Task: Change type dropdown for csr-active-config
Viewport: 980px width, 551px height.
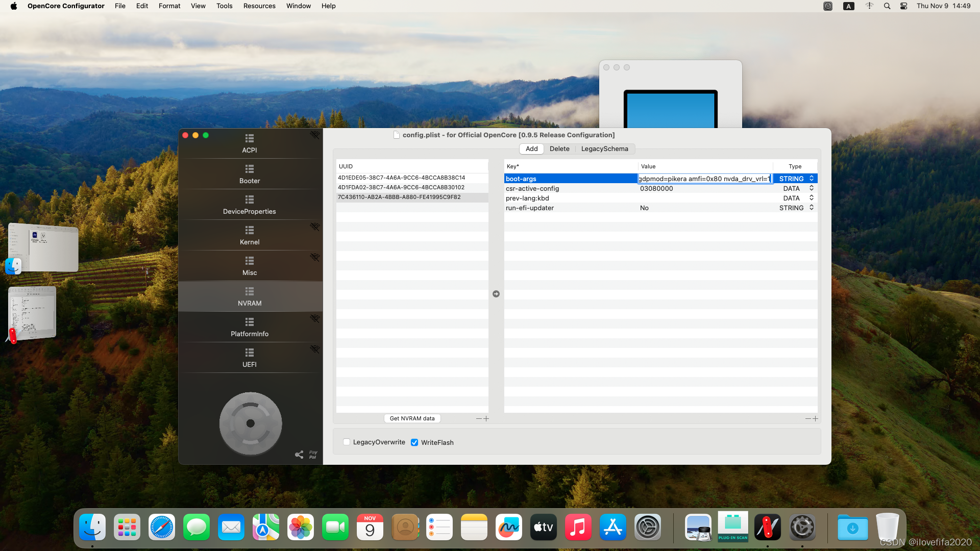Action: tap(811, 188)
